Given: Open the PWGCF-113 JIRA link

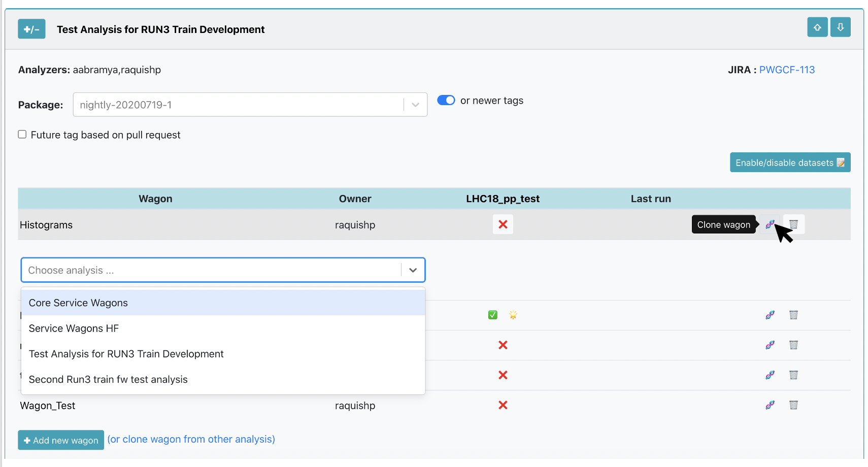Looking at the screenshot, I should [x=786, y=70].
